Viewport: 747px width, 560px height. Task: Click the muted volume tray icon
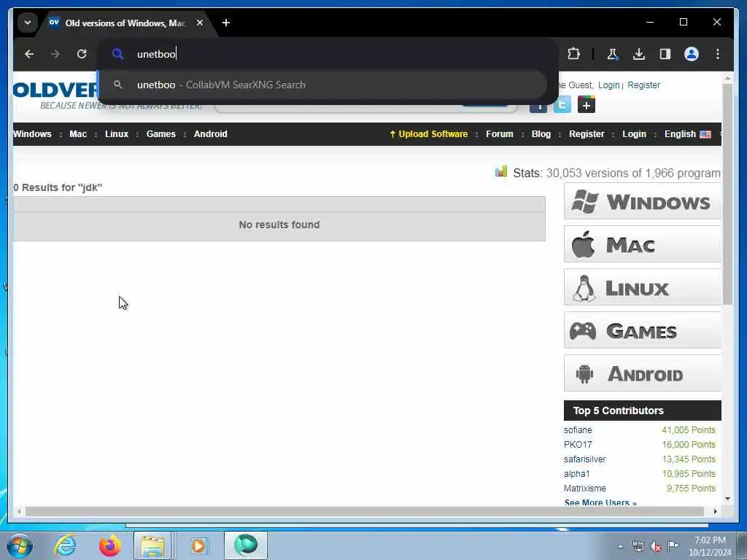(656, 547)
